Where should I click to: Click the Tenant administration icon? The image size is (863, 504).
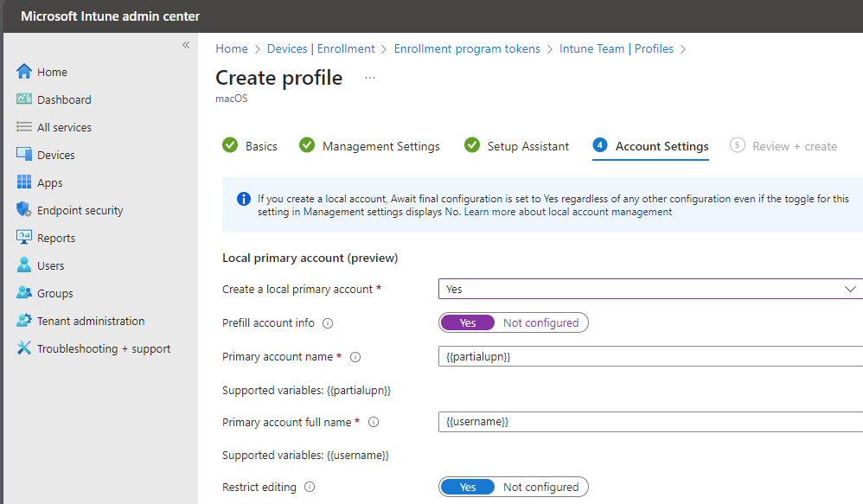coord(24,320)
